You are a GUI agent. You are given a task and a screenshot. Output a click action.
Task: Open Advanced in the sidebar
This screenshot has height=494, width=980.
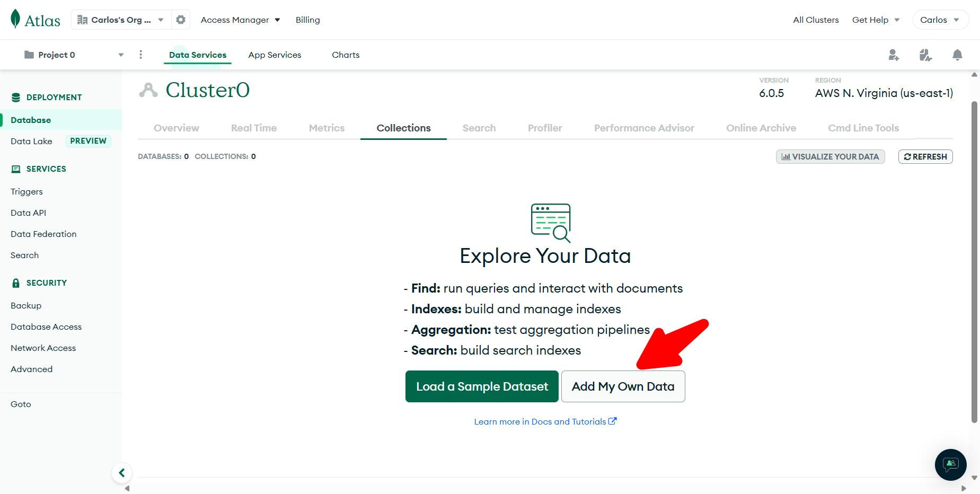click(31, 369)
